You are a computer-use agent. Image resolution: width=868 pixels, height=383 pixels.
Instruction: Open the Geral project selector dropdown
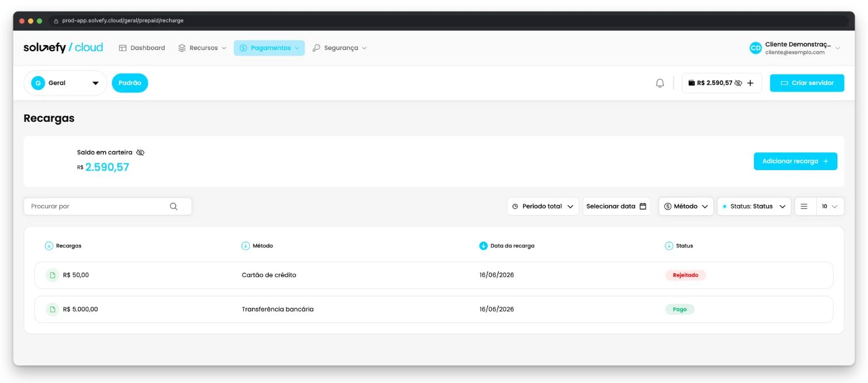pos(65,83)
